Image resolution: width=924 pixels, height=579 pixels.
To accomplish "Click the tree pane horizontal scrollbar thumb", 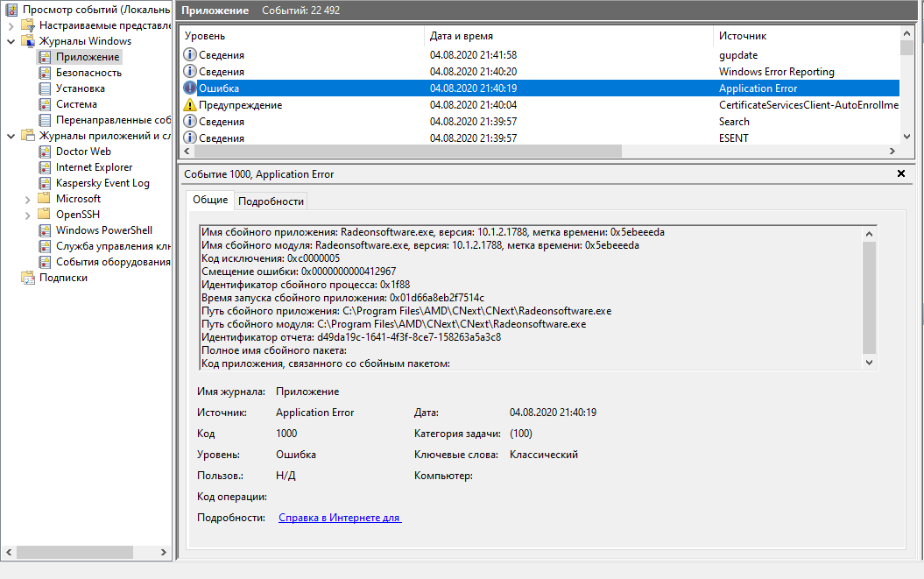I will 74,553.
